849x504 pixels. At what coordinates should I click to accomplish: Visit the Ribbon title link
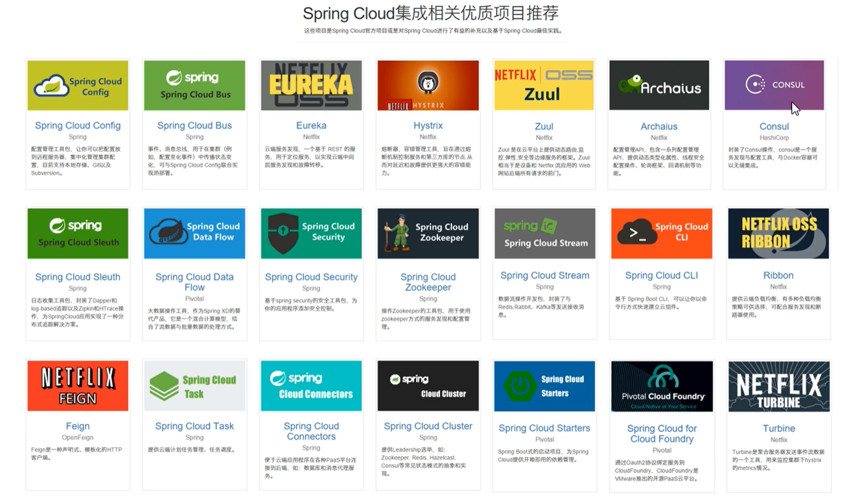tap(778, 275)
